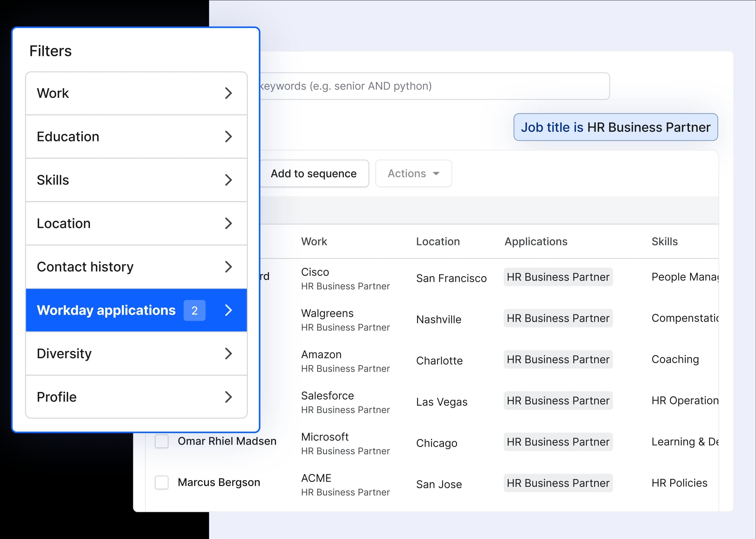Open the Skills filter section
This screenshot has width=756, height=539.
[136, 180]
